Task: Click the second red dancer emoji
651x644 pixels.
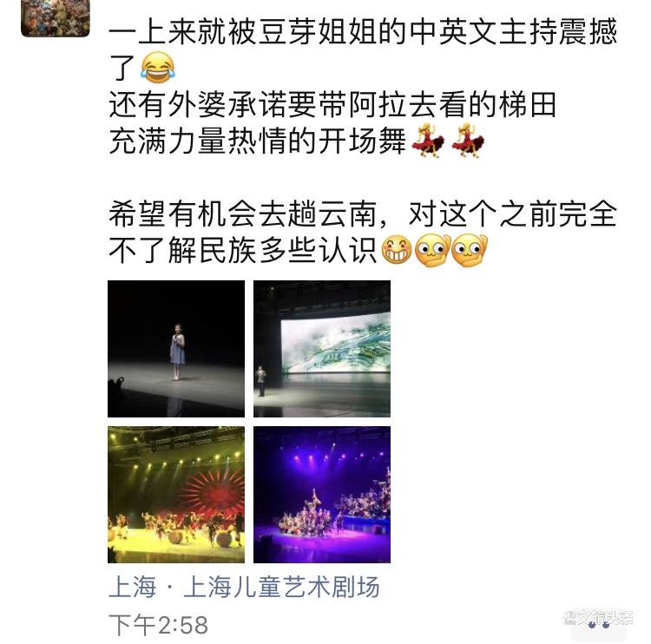Action: pyautogui.click(x=468, y=141)
